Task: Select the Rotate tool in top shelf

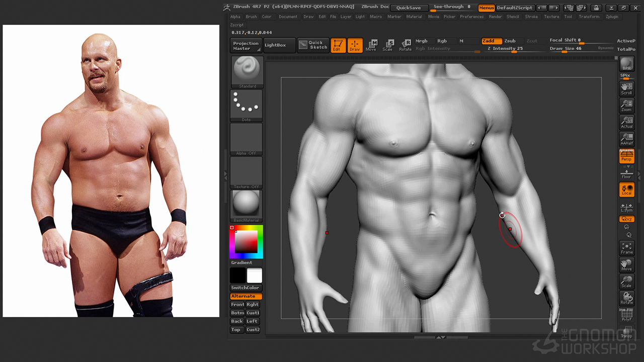Action: pyautogui.click(x=406, y=45)
